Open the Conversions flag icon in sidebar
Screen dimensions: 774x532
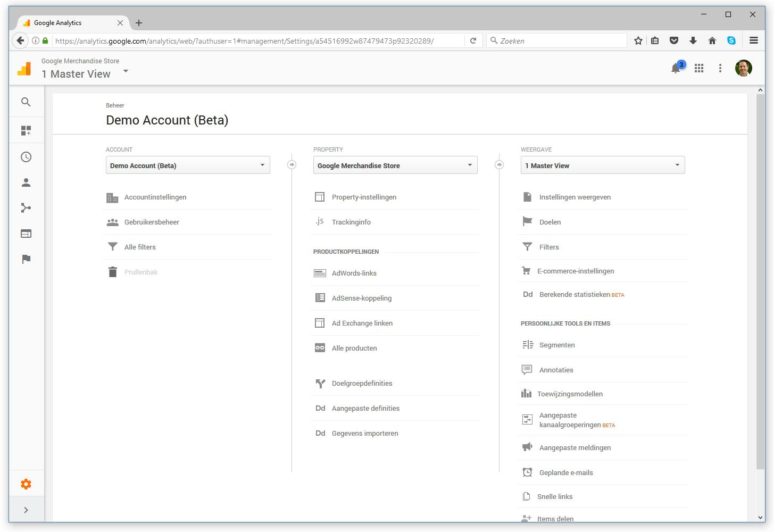coord(26,259)
